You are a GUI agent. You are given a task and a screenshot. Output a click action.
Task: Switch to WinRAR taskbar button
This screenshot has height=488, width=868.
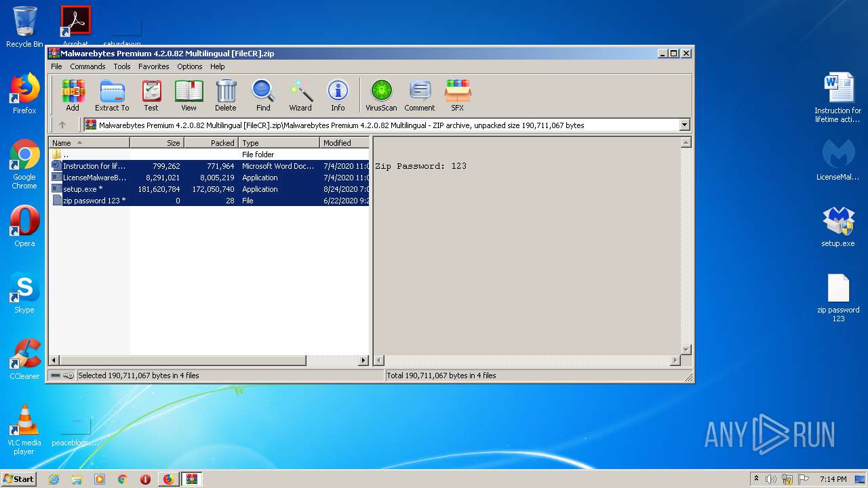(191, 479)
